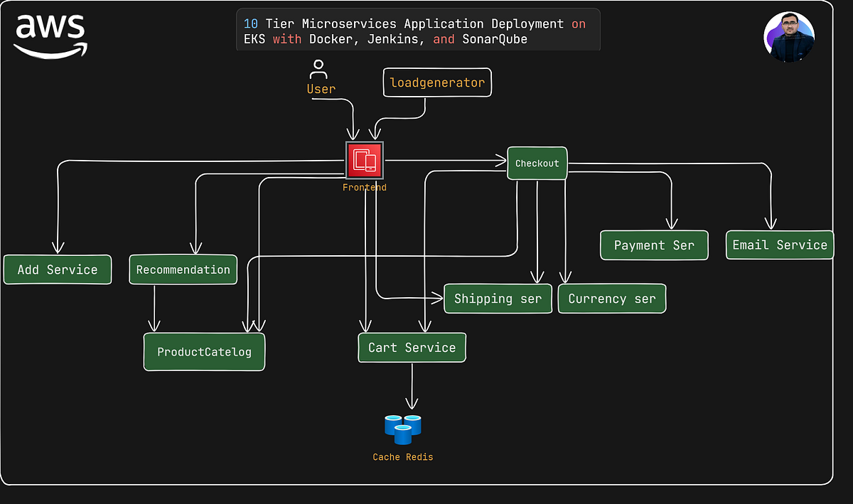Click the Frontend label under the red icon
Screen dimensions: 853x504
click(x=365, y=187)
